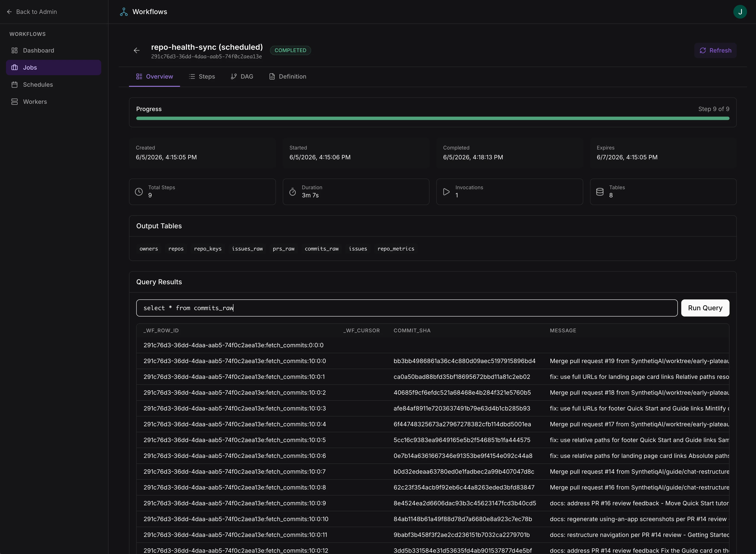
Task: Click the Back to Admin arrow icon
Action: tap(9, 12)
